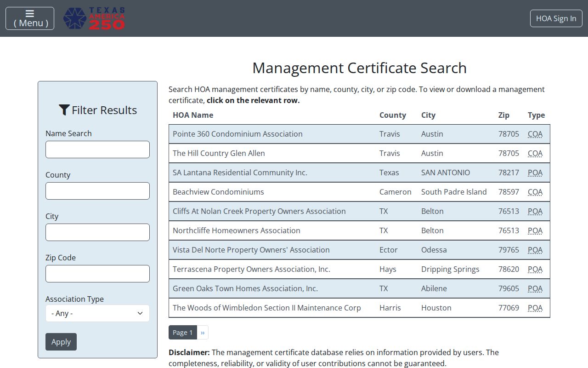This screenshot has width=588, height=368.
Task: Click zip code 77069 cell
Action: pyautogui.click(x=509, y=308)
